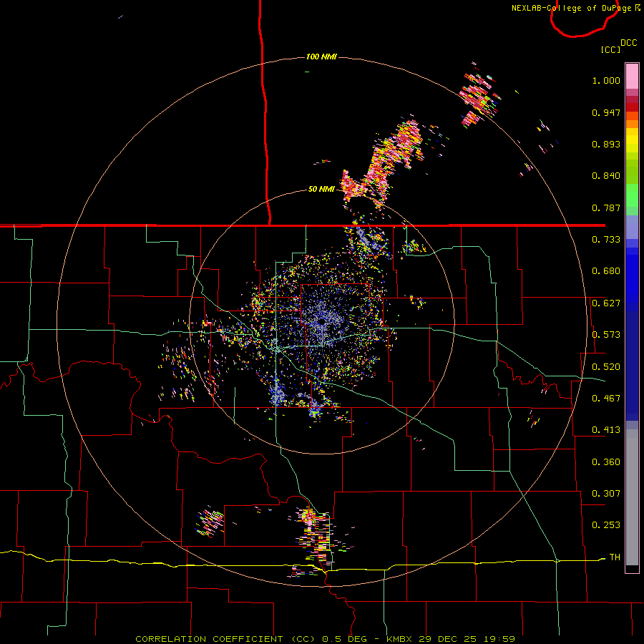This screenshot has height=644, width=644.
Task: Click the 0.627 legend value
Action: point(606,303)
